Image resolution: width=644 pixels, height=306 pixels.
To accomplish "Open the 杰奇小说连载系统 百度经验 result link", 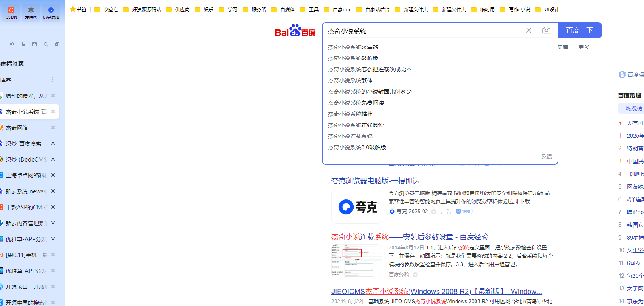I will [x=410, y=236].
